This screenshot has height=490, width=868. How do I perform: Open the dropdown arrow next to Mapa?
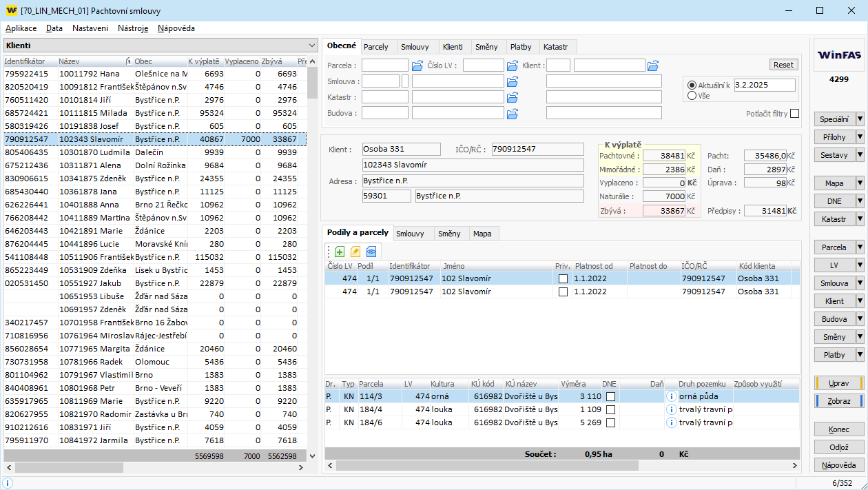[860, 183]
